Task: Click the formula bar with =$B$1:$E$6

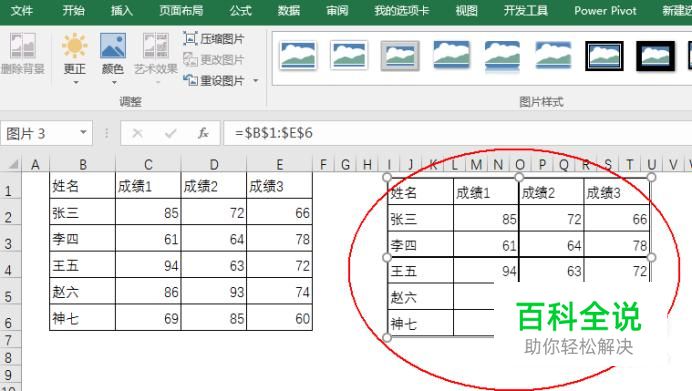Action: tap(458, 133)
